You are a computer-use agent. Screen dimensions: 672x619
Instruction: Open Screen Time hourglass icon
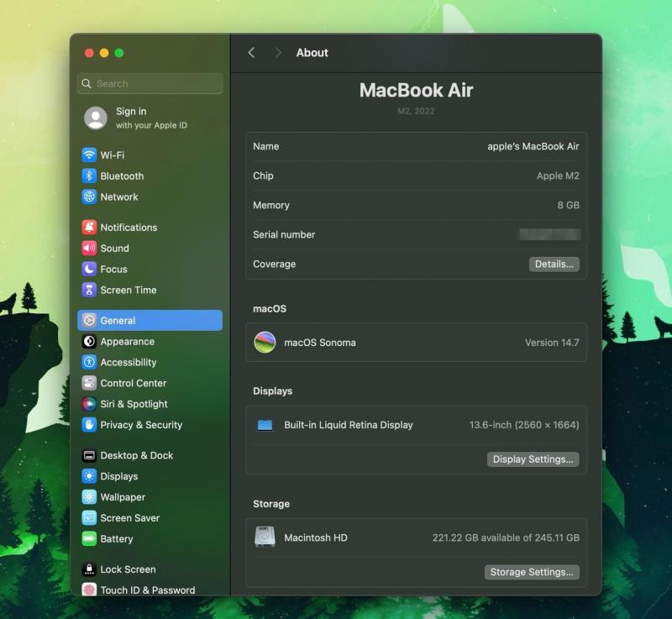tap(89, 291)
